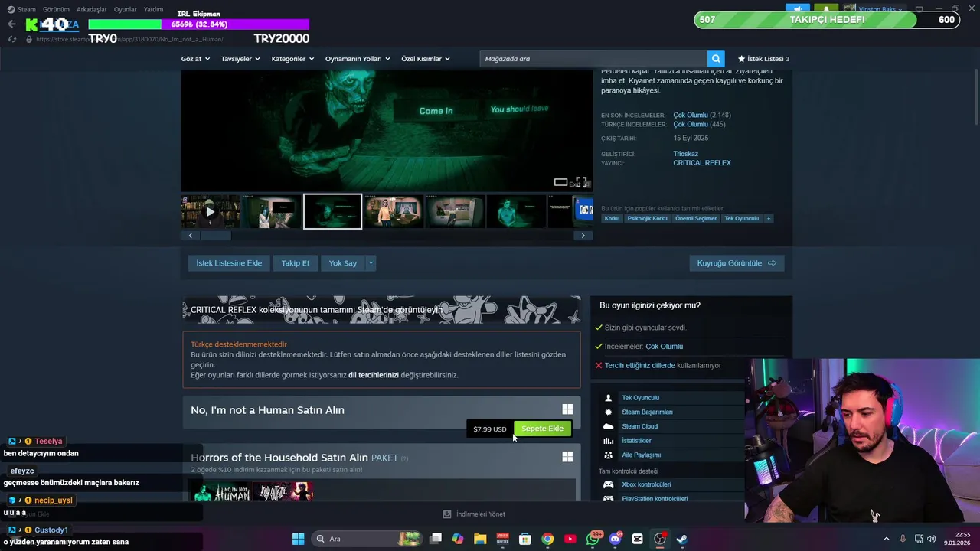The height and width of the screenshot is (551, 980).
Task: Open Discord from the taskbar
Action: pyautogui.click(x=615, y=539)
